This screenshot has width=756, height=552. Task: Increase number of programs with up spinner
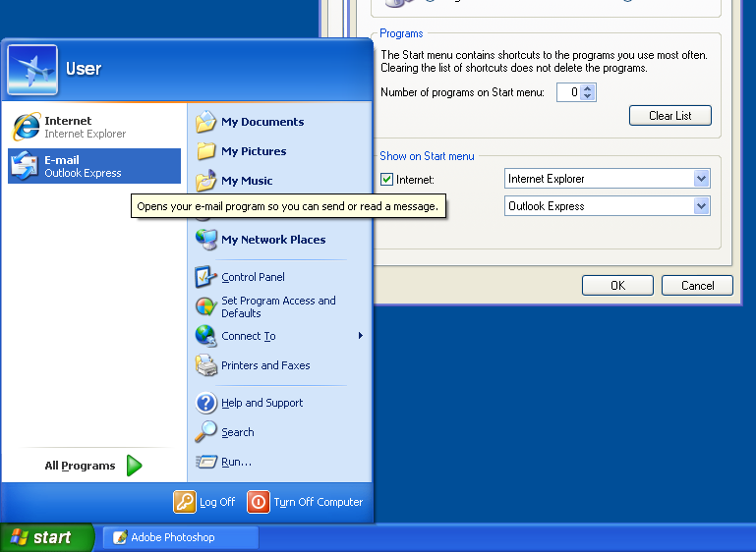[587, 88]
